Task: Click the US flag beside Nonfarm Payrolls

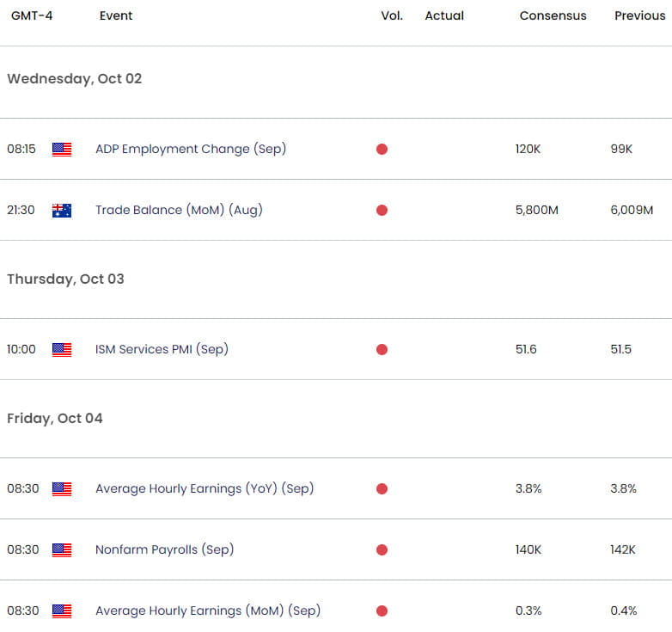Action: tap(62, 549)
